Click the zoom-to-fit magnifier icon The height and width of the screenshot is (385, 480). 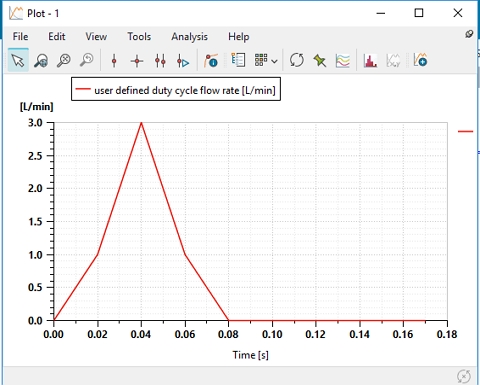tap(64, 61)
